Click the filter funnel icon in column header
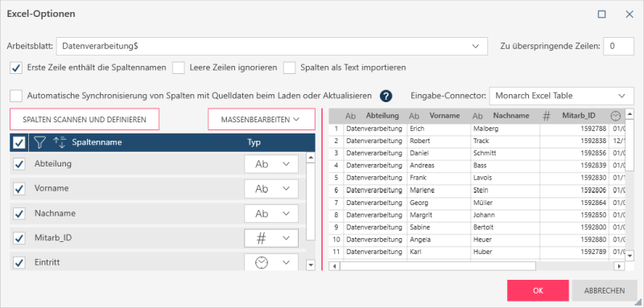This screenshot has width=644, height=308. [x=39, y=142]
